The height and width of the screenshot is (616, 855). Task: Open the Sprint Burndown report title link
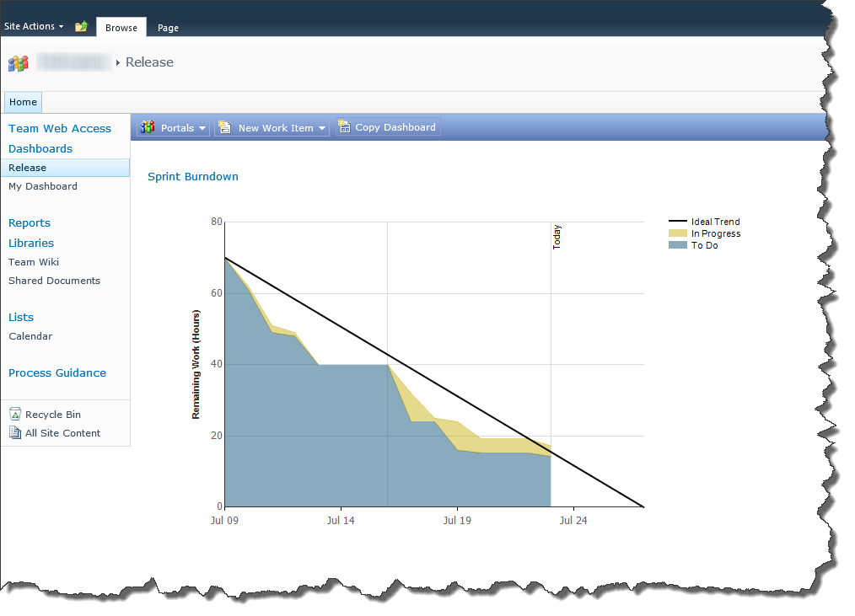pyautogui.click(x=193, y=177)
